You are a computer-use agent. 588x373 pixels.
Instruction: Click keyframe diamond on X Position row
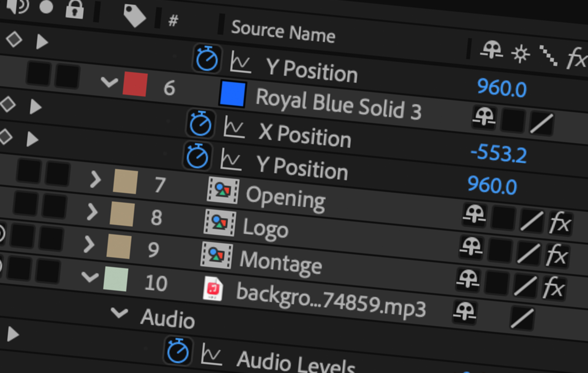click(x=8, y=104)
